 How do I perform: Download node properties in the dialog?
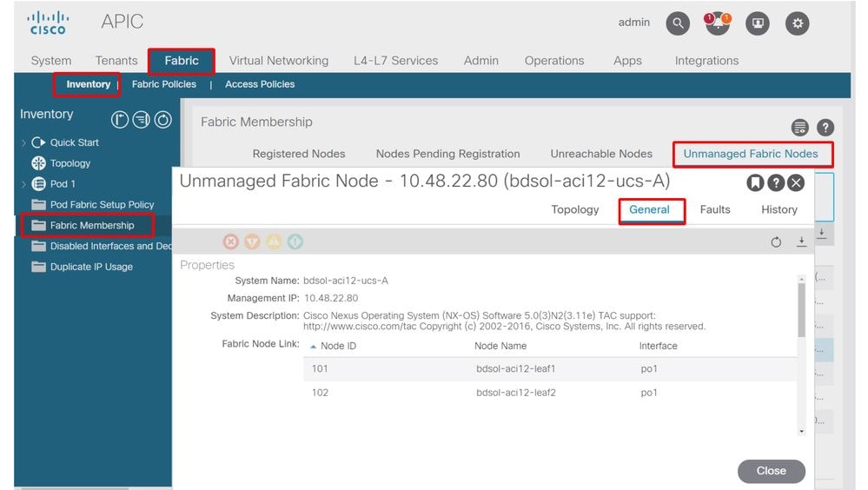(x=801, y=242)
